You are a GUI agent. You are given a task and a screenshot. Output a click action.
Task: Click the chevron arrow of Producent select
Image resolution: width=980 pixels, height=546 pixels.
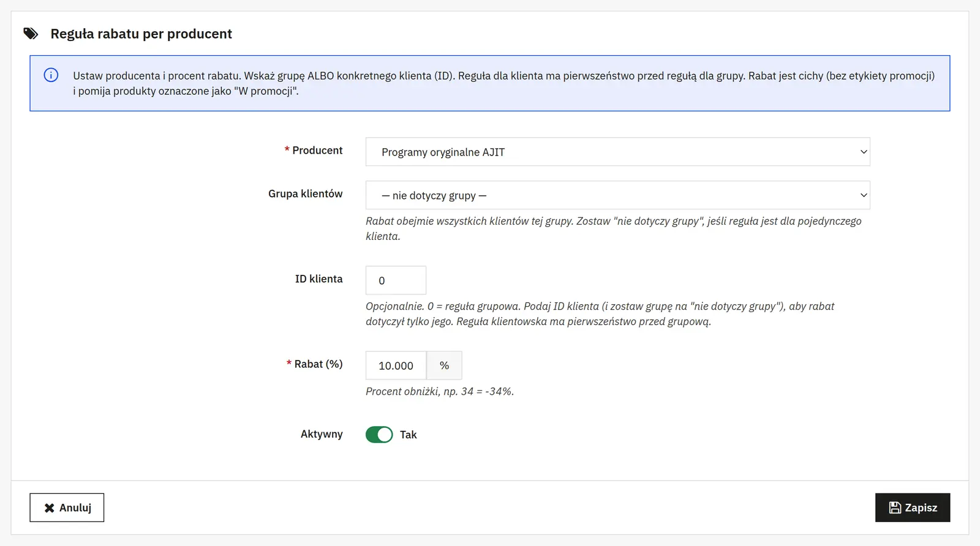864,152
